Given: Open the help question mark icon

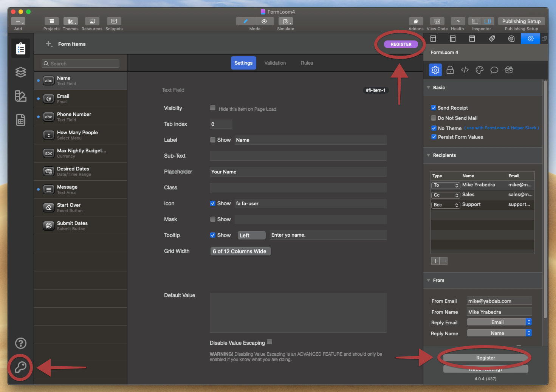Looking at the screenshot, I should tap(21, 343).
